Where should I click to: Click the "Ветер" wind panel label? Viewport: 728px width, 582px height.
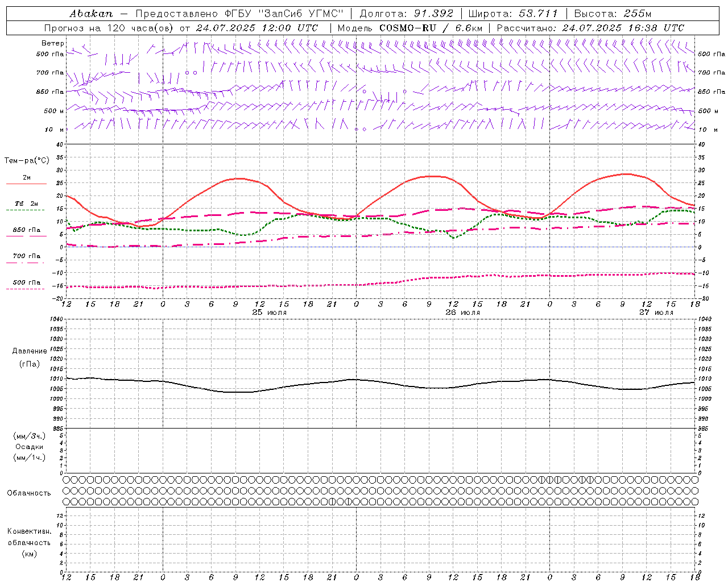[x=53, y=43]
